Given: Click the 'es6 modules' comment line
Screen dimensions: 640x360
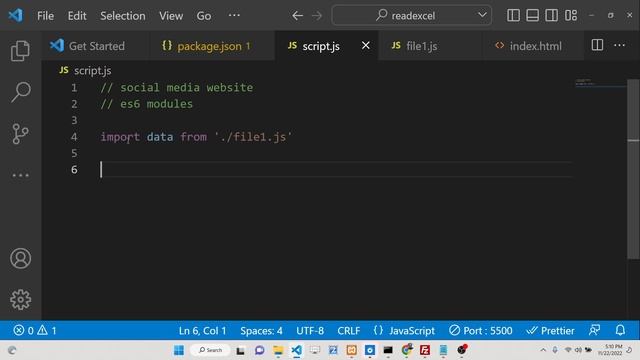Looking at the screenshot, I should tap(147, 104).
